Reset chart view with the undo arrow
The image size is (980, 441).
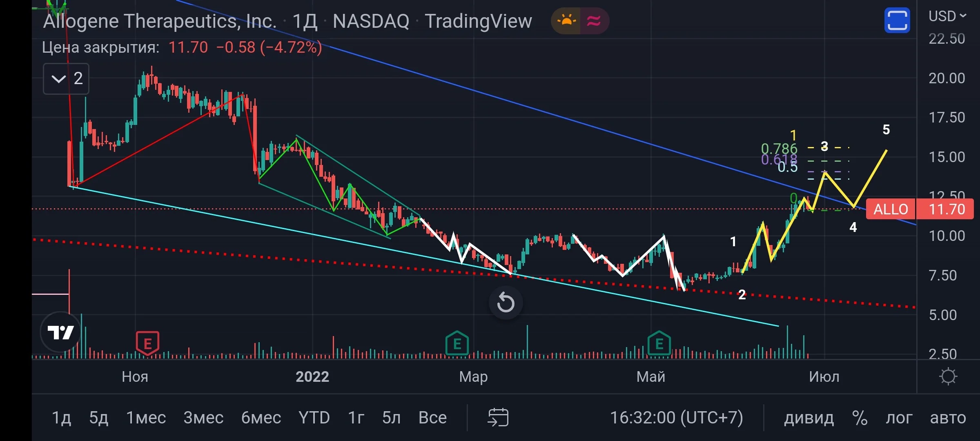[x=506, y=303]
